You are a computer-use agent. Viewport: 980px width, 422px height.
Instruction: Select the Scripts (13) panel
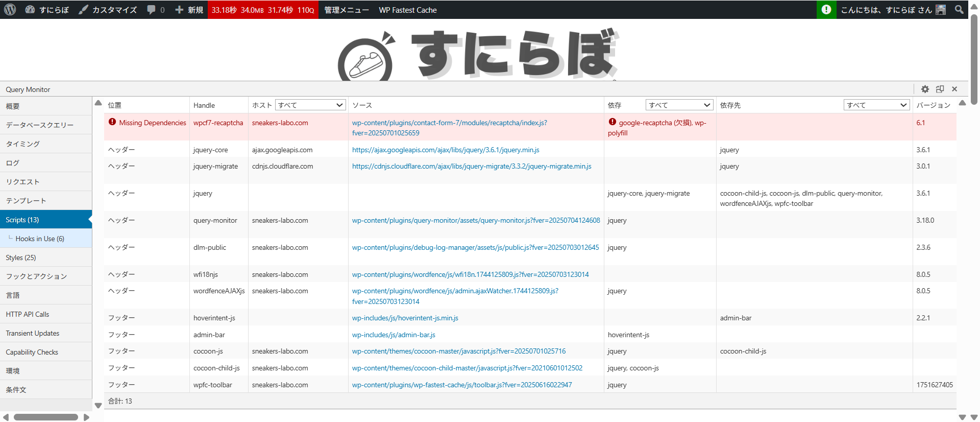click(46, 220)
